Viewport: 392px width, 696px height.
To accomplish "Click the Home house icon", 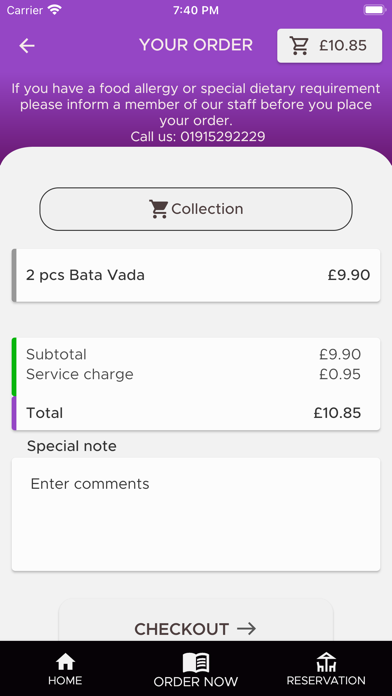I will pos(65,662).
